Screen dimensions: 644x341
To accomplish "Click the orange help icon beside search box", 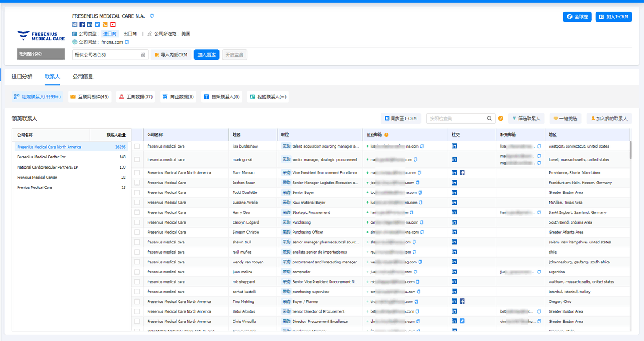I will 500,119.
